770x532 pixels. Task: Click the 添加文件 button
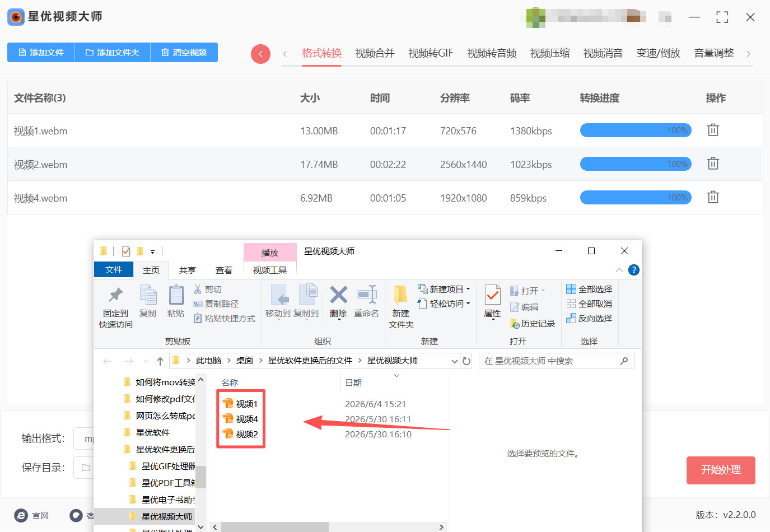(x=41, y=52)
